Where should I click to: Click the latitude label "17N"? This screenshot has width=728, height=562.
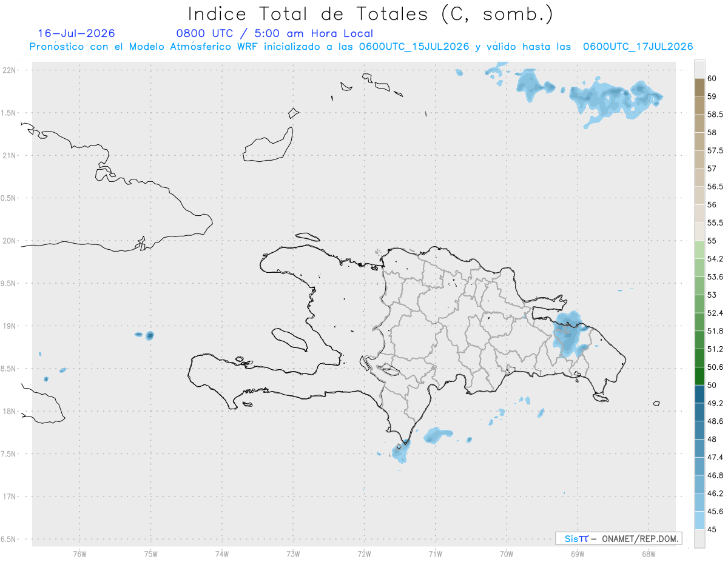[10, 497]
